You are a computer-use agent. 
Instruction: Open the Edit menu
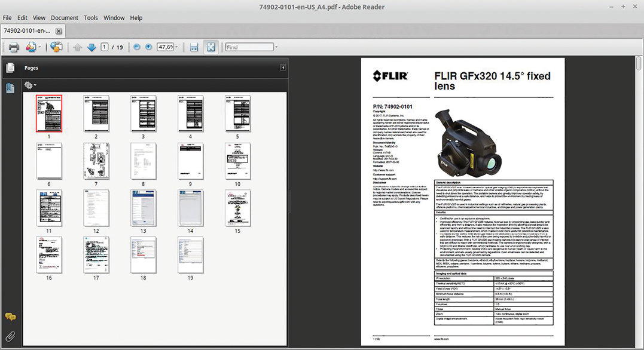tap(22, 18)
